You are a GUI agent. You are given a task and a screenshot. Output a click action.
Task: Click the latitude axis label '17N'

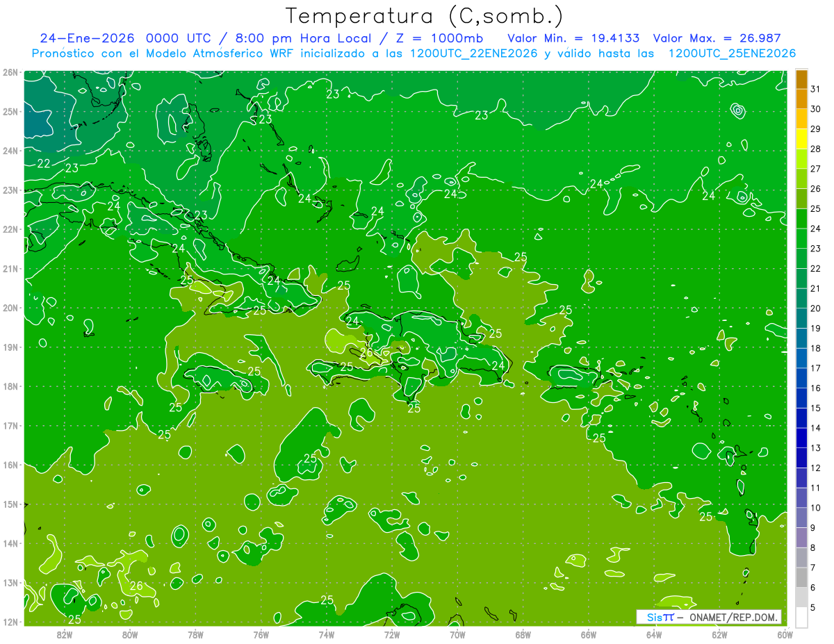point(10,426)
